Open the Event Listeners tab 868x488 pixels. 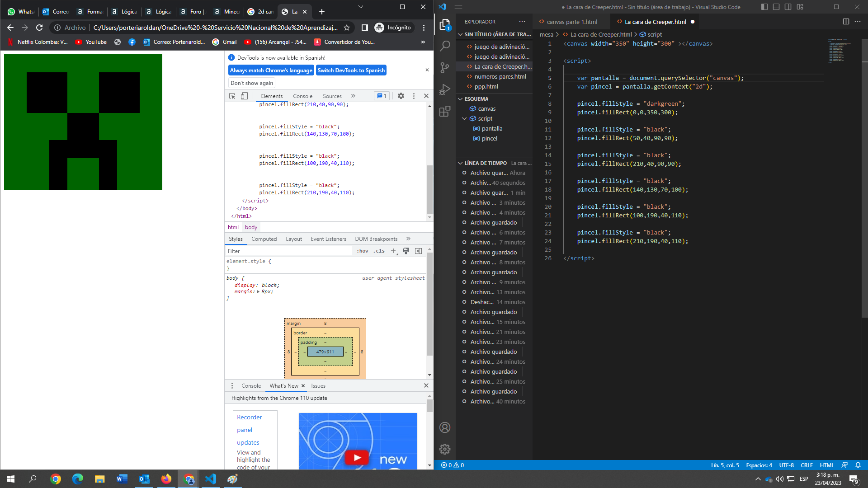[328, 239]
